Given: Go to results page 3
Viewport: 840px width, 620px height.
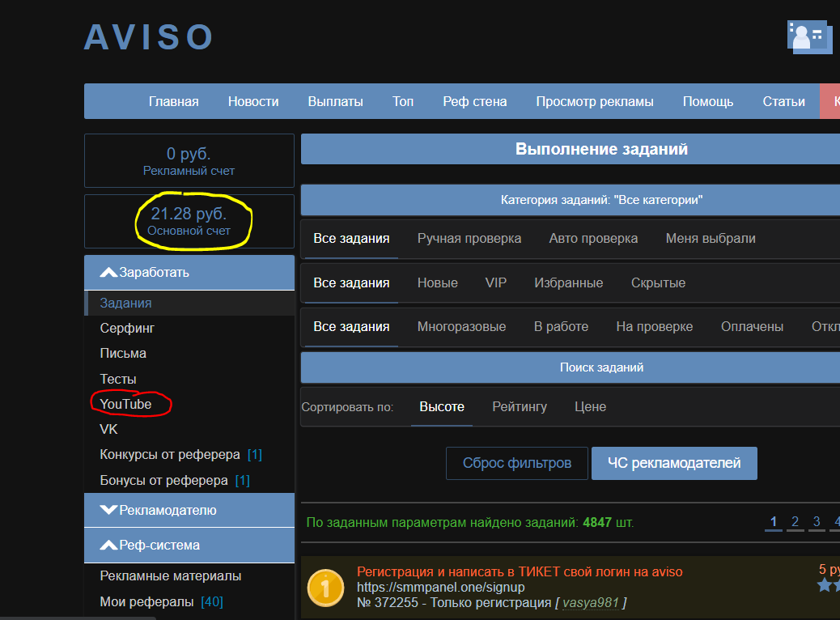Looking at the screenshot, I should [x=817, y=521].
